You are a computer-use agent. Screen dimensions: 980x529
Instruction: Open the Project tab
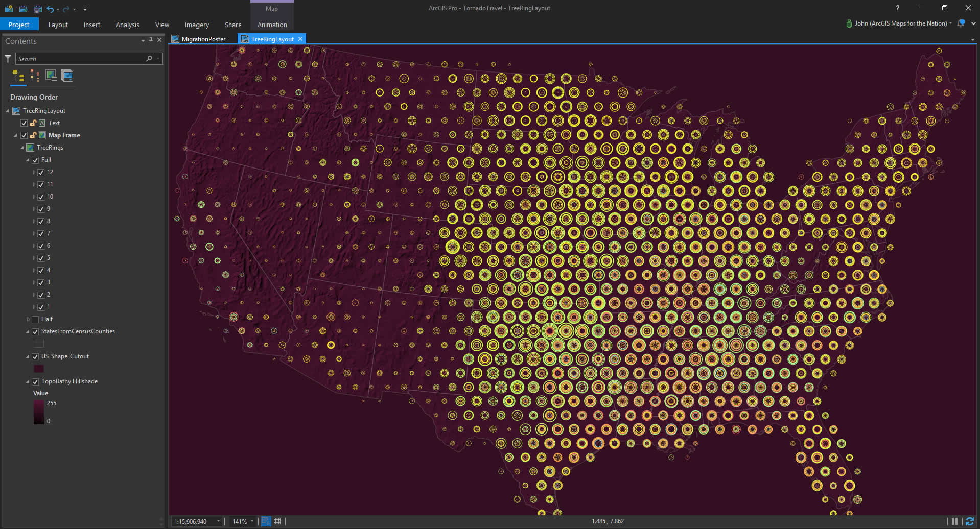point(19,25)
